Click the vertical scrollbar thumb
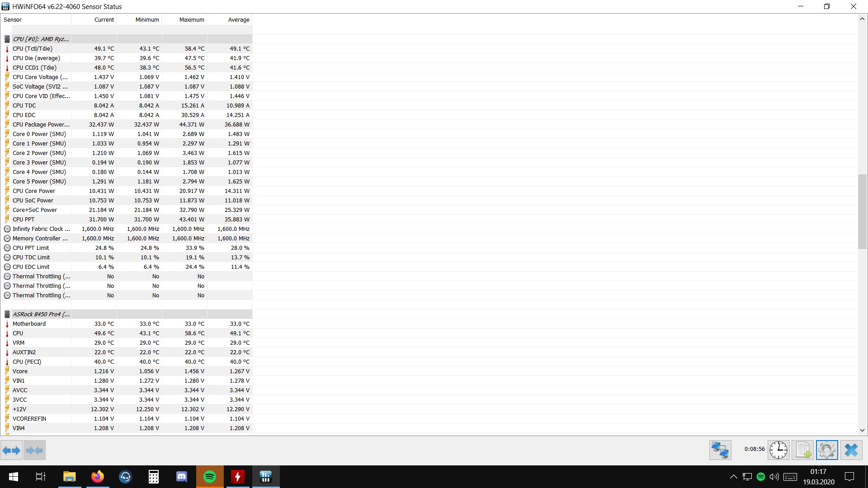 (x=862, y=211)
